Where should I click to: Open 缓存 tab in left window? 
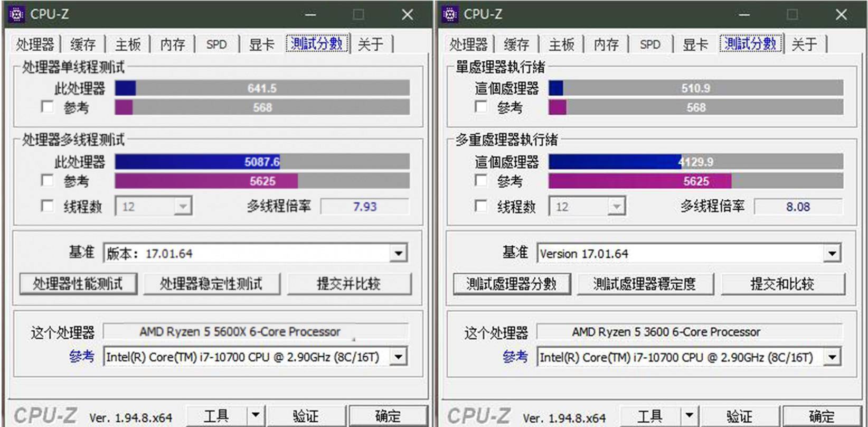coord(83,44)
